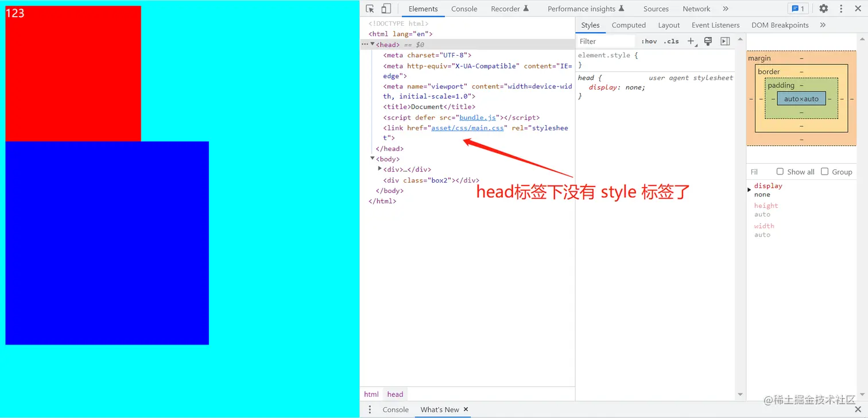The width and height of the screenshot is (868, 418).
Task: Enable the Group checkbox
Action: [824, 171]
